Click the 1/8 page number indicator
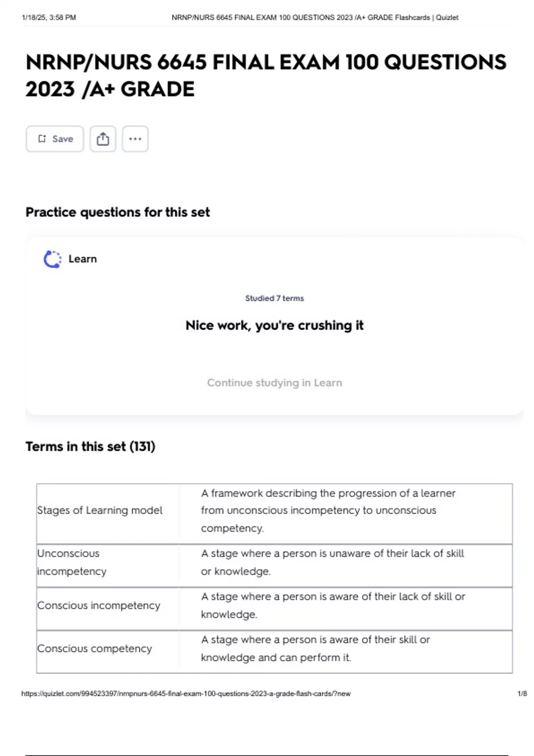 coord(522,694)
